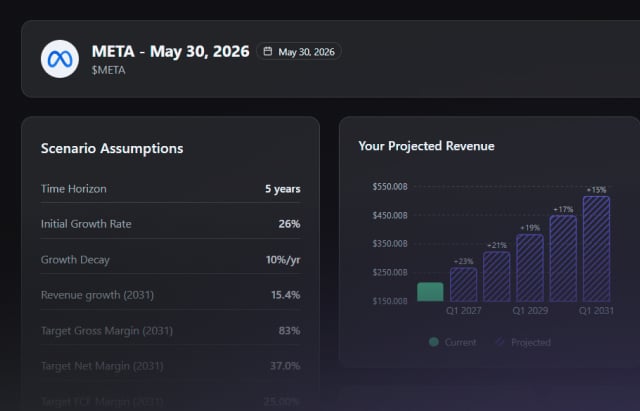The image size is (640, 411).
Task: Toggle the Current legend item
Action: point(453,342)
